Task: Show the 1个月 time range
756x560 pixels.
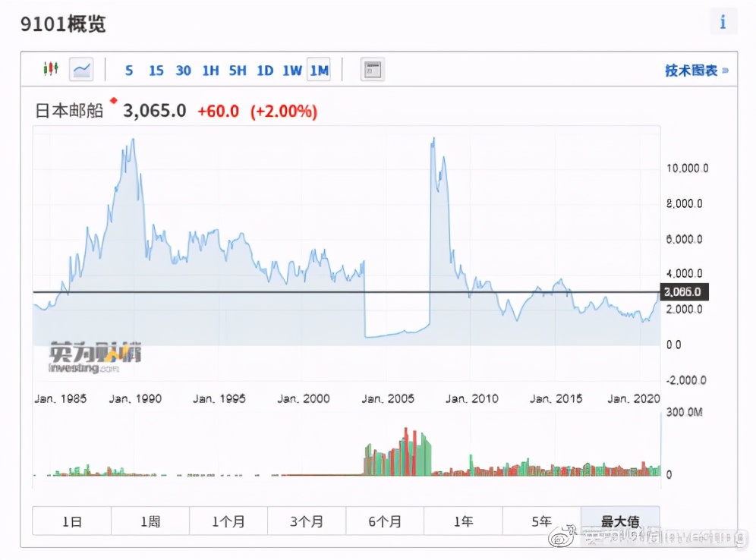Action: (x=228, y=521)
